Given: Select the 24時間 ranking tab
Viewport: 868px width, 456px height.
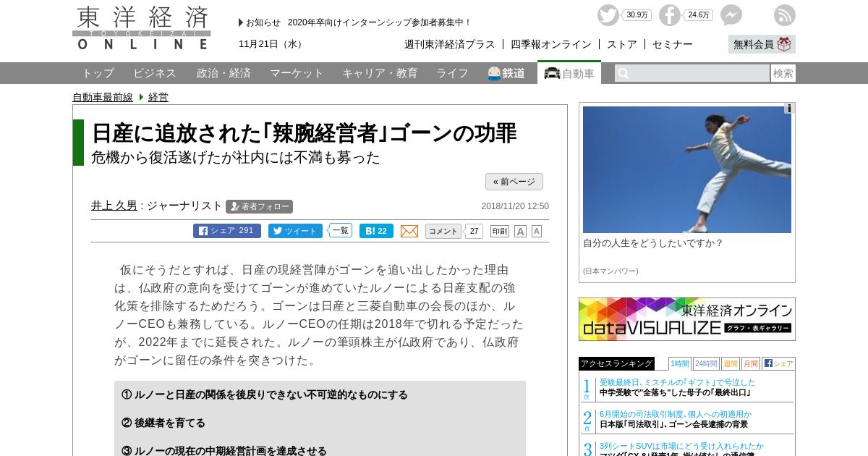Looking at the screenshot, I should tap(706, 363).
